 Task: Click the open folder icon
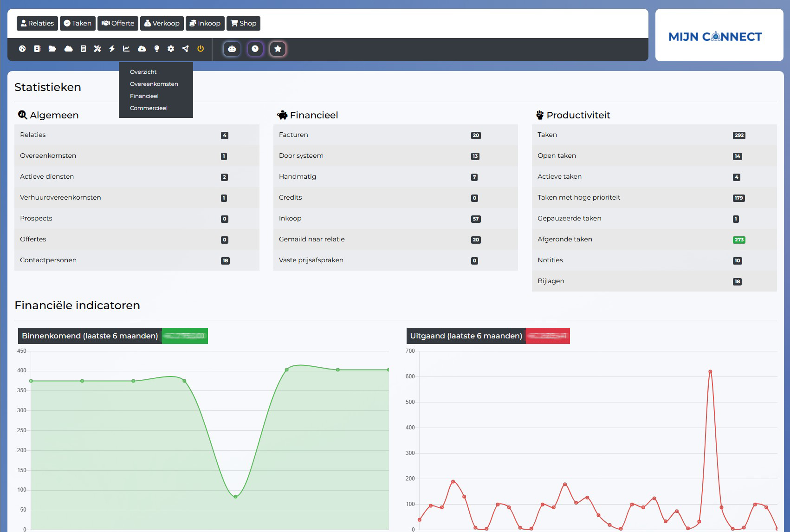pyautogui.click(x=52, y=49)
